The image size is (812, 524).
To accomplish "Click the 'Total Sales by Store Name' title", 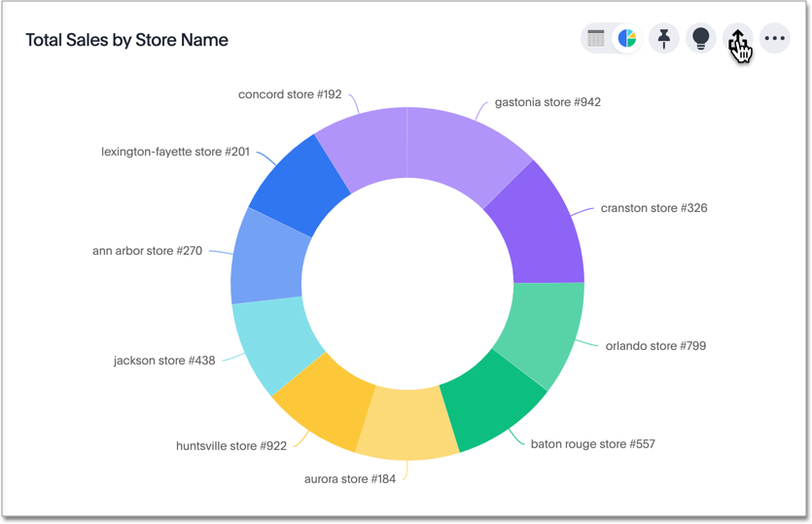I will pos(126,40).
